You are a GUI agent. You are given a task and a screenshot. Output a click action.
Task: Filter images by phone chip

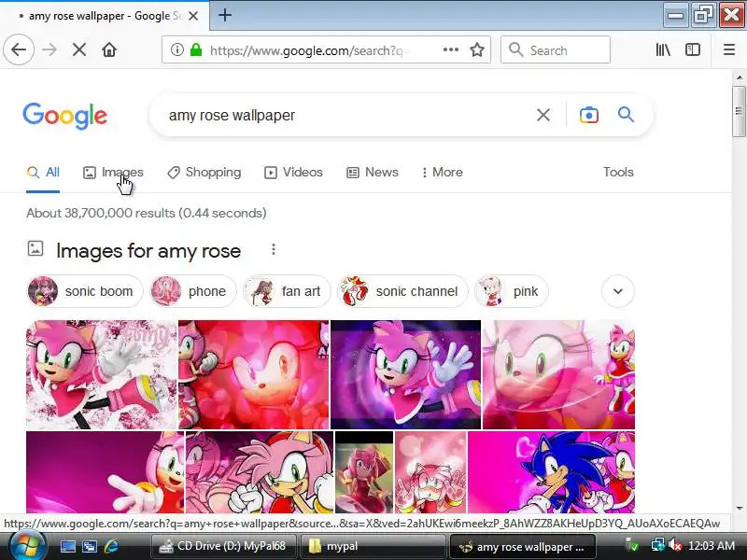click(193, 291)
